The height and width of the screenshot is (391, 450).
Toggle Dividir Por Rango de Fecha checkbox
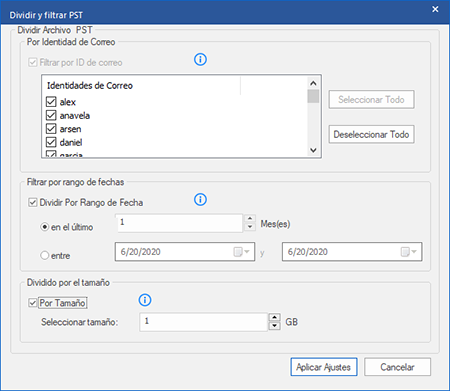[x=32, y=202]
